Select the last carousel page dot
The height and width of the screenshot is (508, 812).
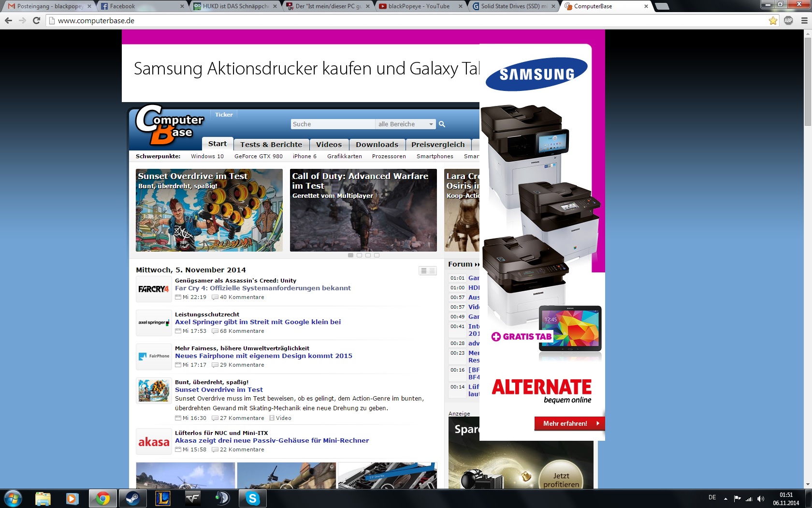(x=377, y=255)
